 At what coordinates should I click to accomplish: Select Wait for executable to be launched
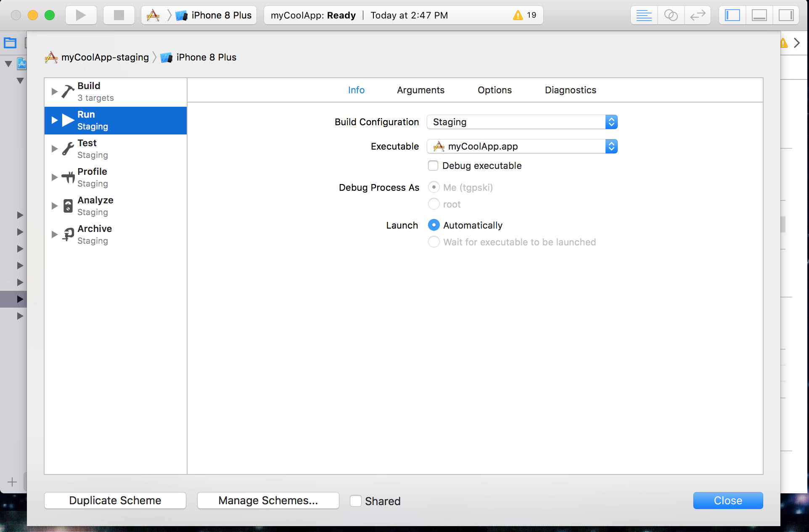tap(434, 242)
